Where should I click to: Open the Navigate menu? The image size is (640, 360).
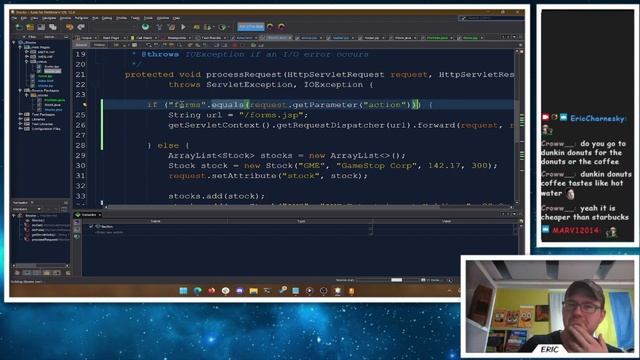(49, 18)
